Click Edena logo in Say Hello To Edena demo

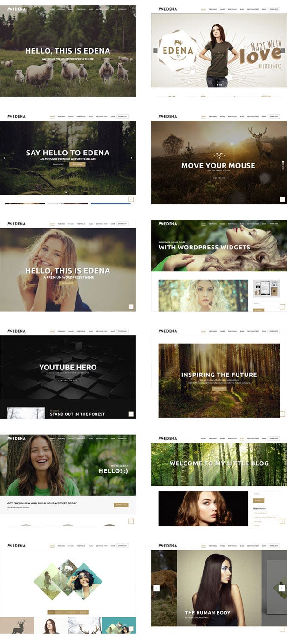click(x=16, y=116)
